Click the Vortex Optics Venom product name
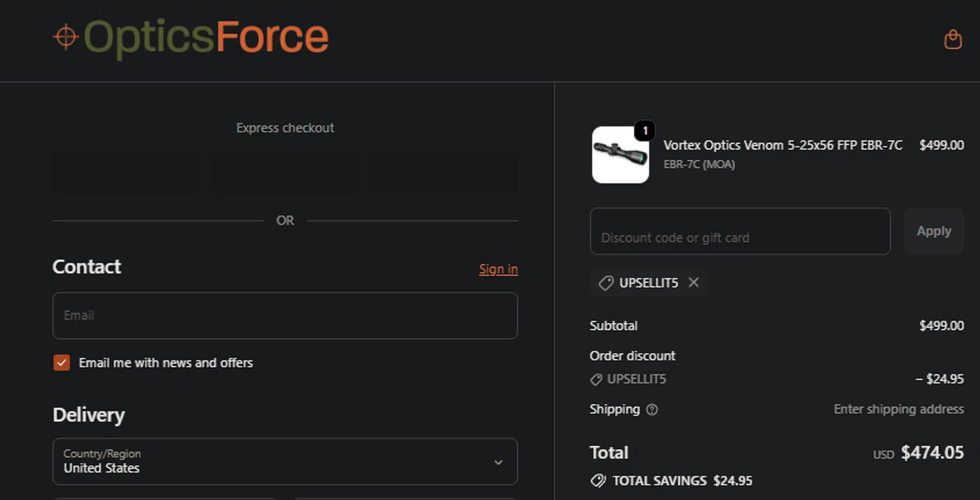 point(783,146)
